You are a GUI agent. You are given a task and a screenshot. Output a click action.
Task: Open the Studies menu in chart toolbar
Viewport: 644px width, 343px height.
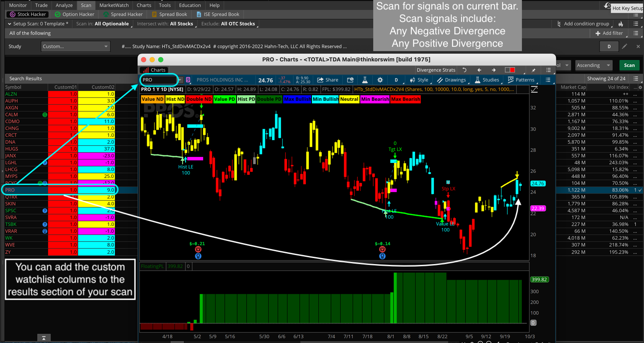[487, 80]
